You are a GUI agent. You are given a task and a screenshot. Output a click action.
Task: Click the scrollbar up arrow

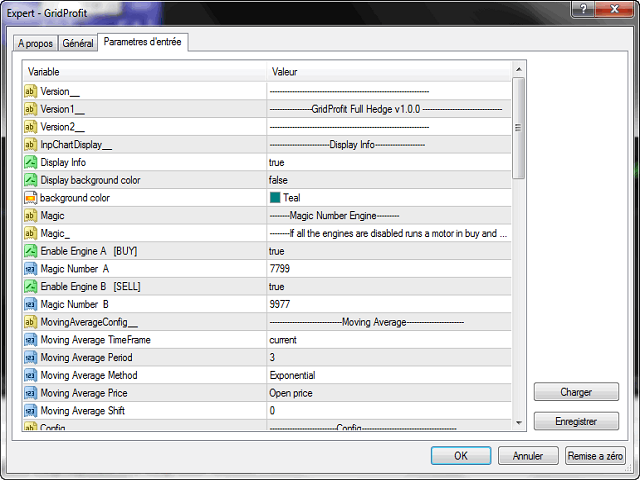click(518, 69)
